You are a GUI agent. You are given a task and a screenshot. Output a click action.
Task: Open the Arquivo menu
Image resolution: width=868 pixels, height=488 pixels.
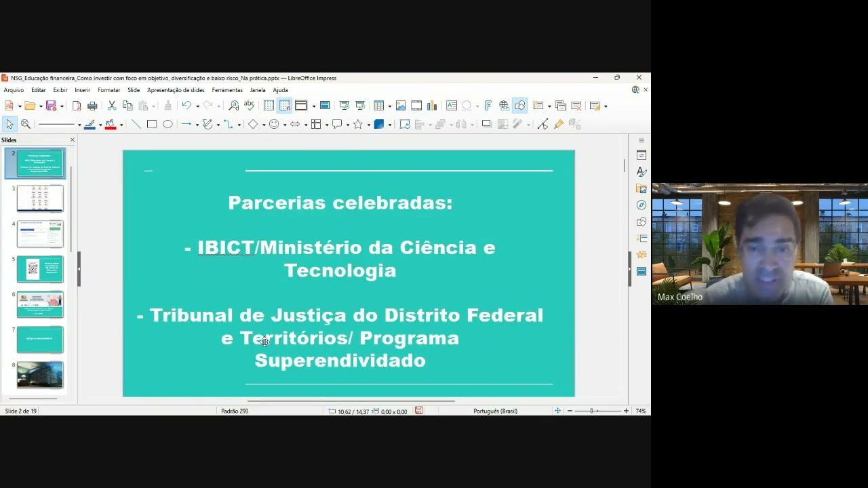[14, 90]
